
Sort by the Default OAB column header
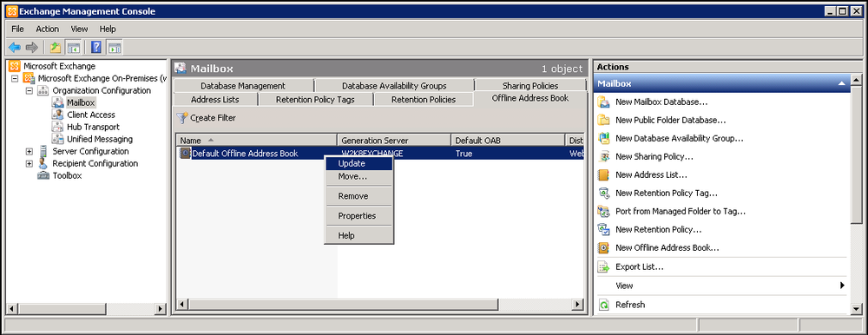click(x=508, y=141)
